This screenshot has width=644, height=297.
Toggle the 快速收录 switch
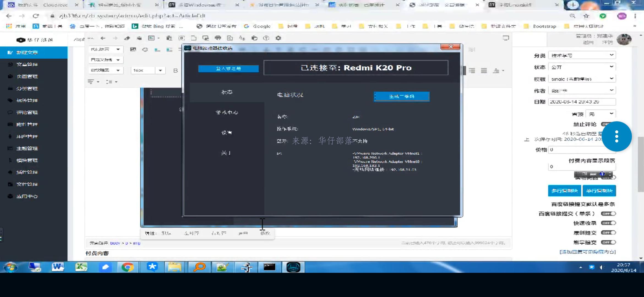tap(608, 223)
